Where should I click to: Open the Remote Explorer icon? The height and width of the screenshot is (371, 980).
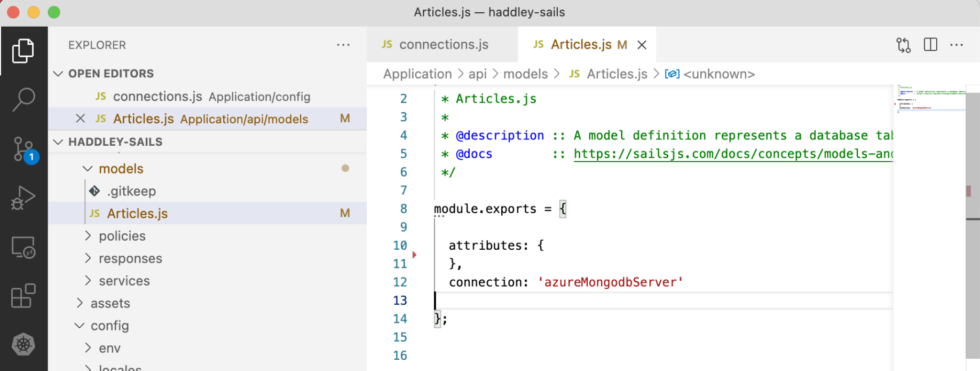pos(23,248)
